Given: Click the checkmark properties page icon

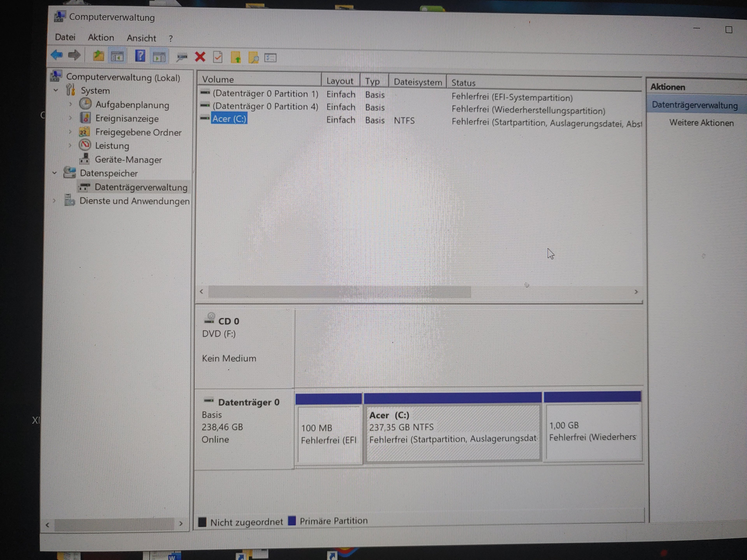Looking at the screenshot, I should pos(218,57).
